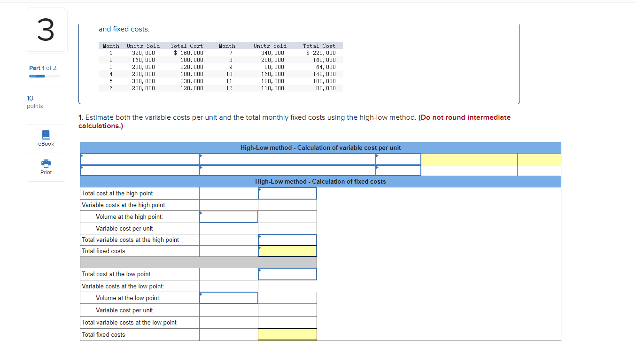Click label Total cost at the high point

[117, 193]
